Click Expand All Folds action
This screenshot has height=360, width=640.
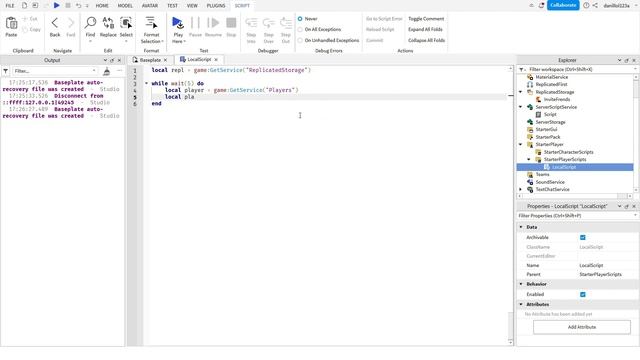(425, 29)
